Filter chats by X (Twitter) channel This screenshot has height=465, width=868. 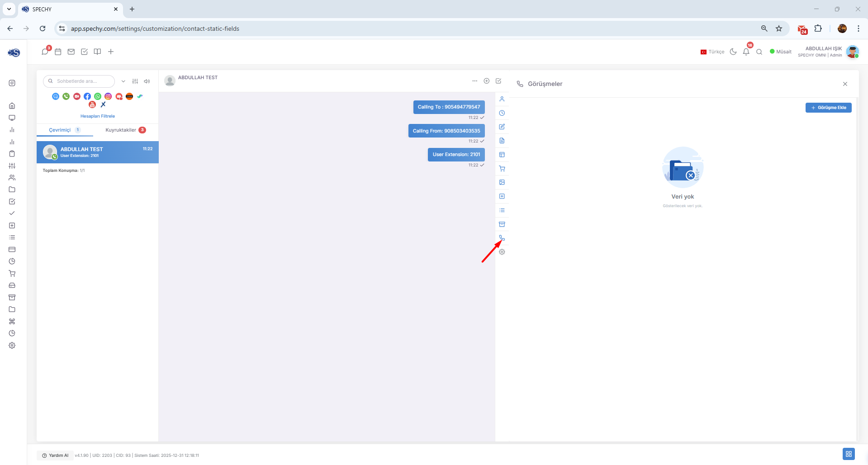[x=103, y=104]
